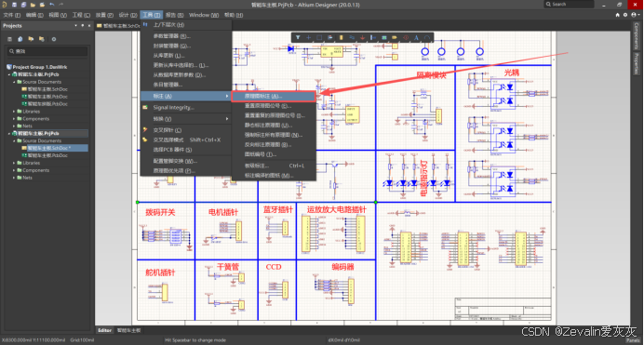This screenshot has width=644, height=345.
Task: Click the Search box in title bar
Action: coord(569,4)
